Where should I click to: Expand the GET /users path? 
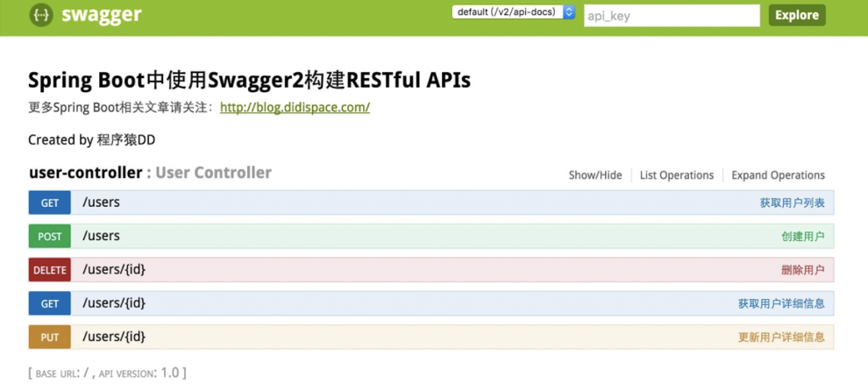(x=101, y=203)
